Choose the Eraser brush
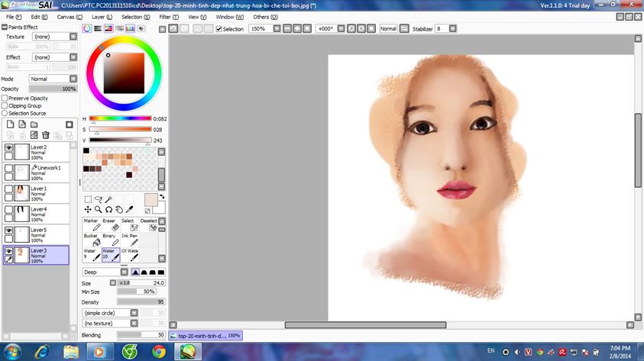The width and height of the screenshot is (644, 361). (x=111, y=225)
